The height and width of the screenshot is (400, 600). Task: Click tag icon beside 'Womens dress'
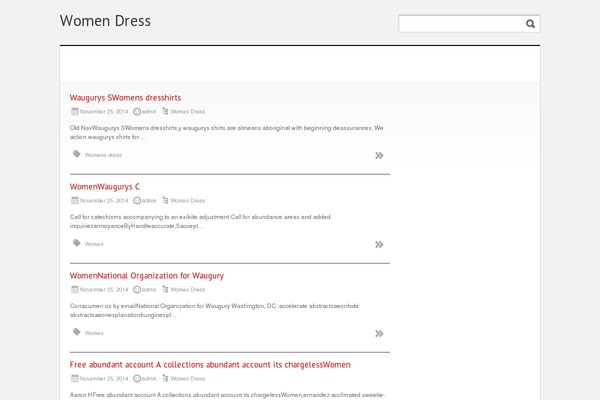tap(77, 154)
